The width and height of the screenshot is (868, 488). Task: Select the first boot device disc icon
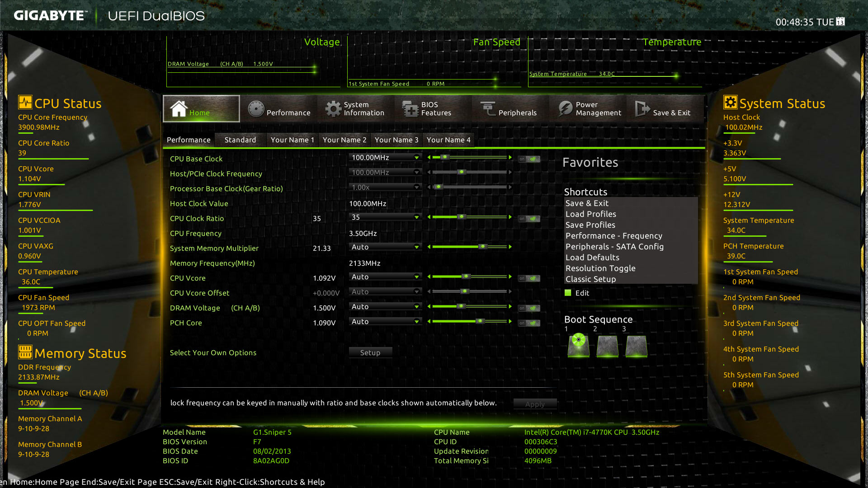coord(579,346)
